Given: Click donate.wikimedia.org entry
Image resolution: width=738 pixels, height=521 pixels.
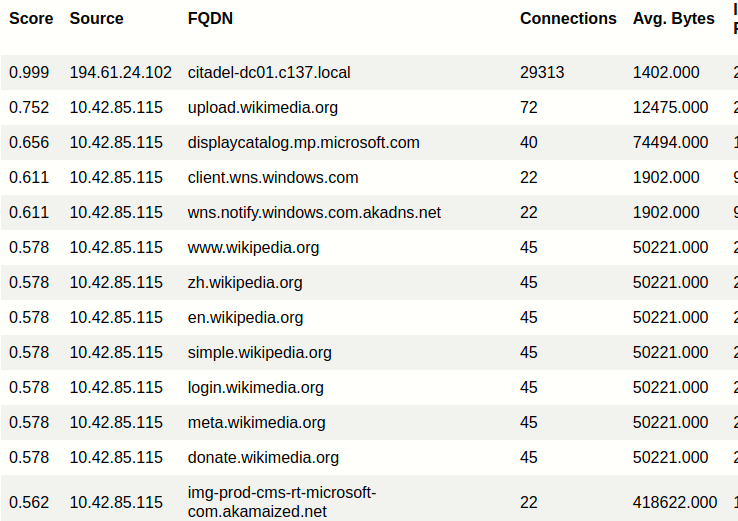Looking at the screenshot, I should 263,457.
